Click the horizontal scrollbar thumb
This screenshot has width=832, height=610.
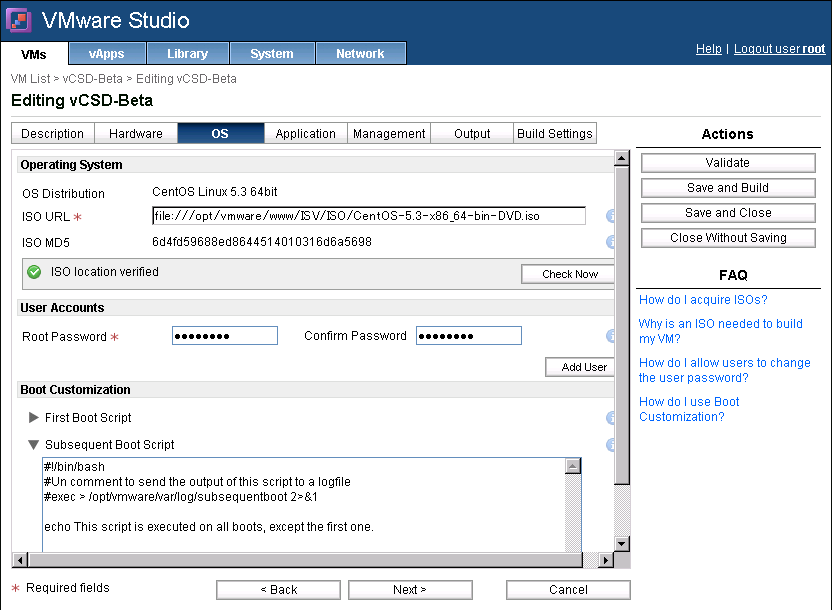[306, 560]
